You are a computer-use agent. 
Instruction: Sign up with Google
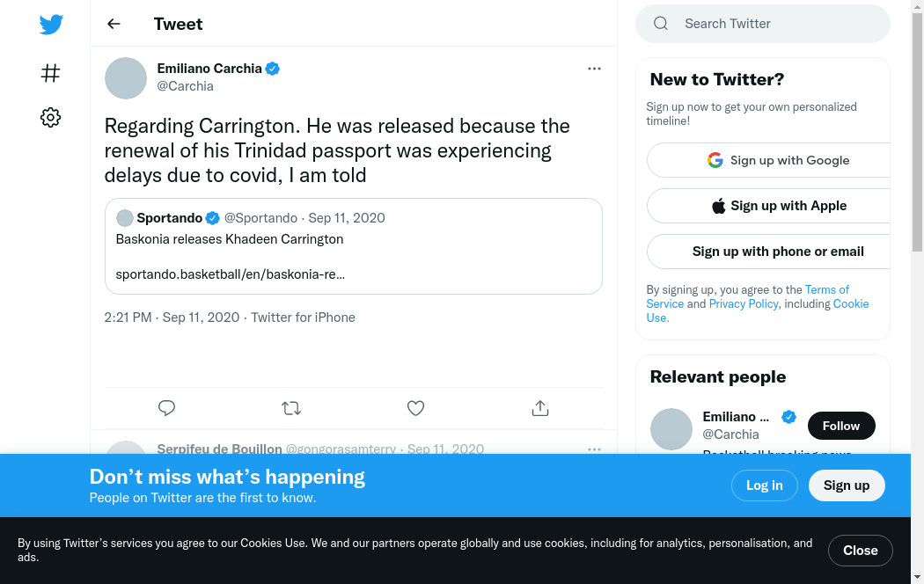click(x=768, y=160)
